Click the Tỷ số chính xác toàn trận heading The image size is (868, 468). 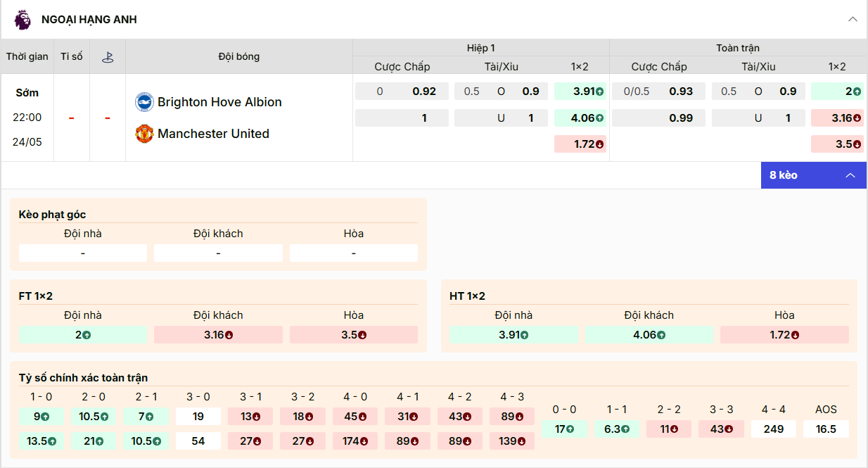coord(83,378)
